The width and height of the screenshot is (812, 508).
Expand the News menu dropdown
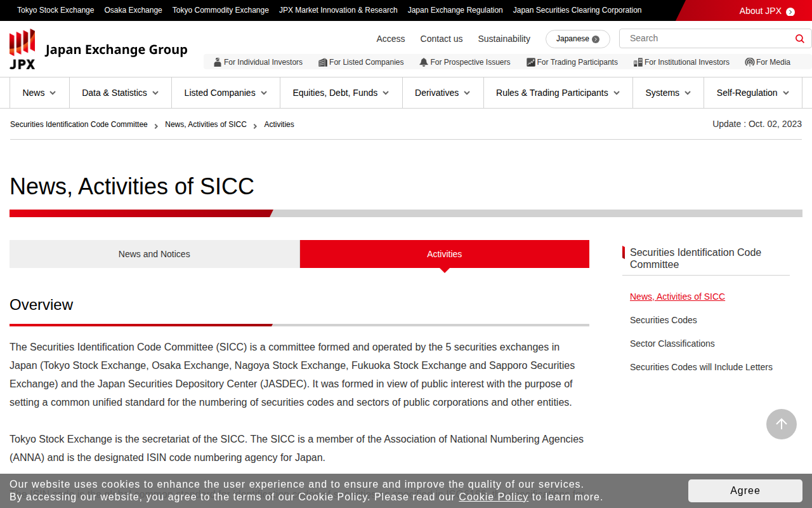click(x=39, y=93)
